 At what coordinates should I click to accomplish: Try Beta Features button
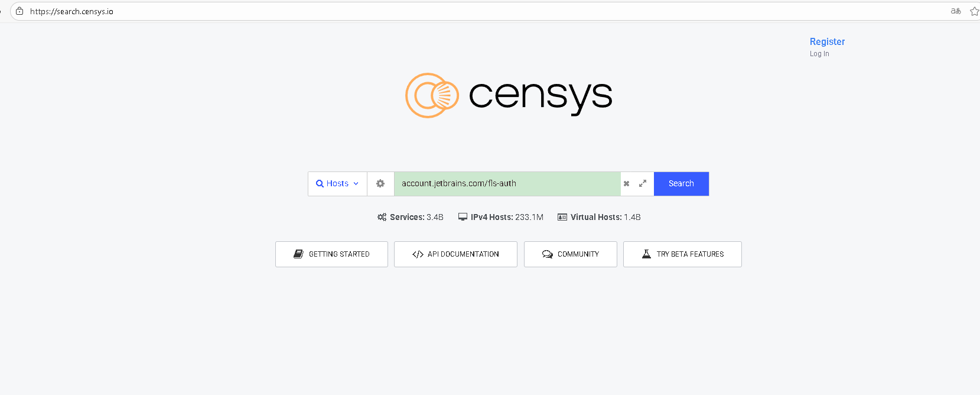(x=682, y=254)
